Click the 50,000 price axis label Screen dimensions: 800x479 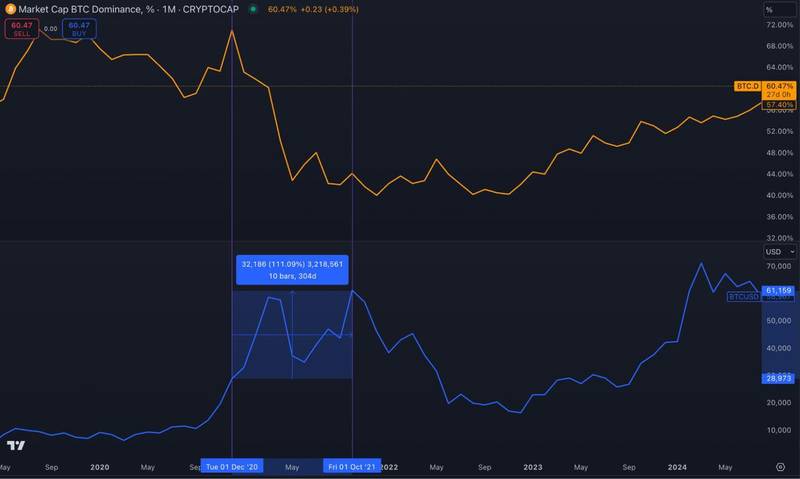coord(779,320)
